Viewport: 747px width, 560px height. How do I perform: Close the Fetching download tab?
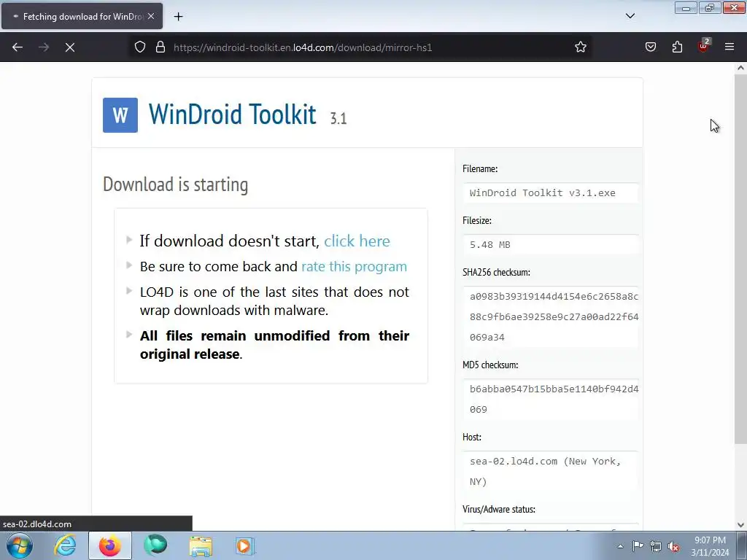(x=151, y=16)
